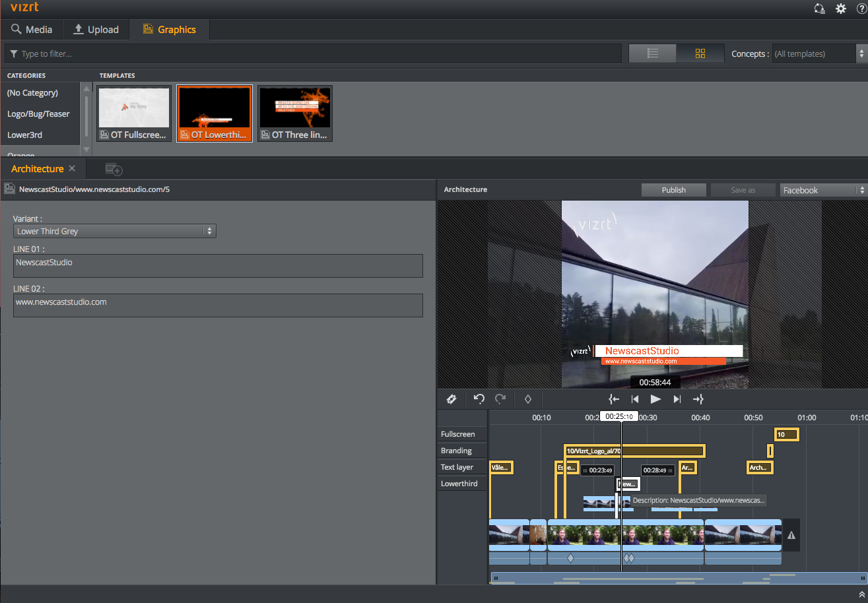The width and height of the screenshot is (868, 603).
Task: Switch to the Media tab
Action: 32,29
